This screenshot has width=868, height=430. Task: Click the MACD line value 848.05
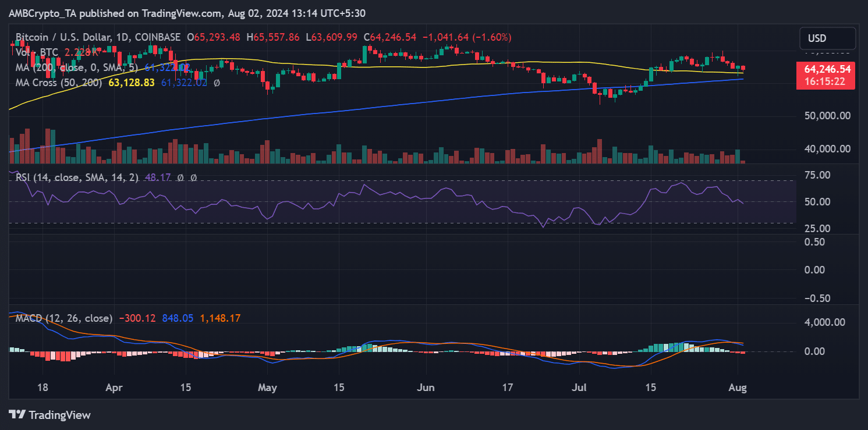178,318
